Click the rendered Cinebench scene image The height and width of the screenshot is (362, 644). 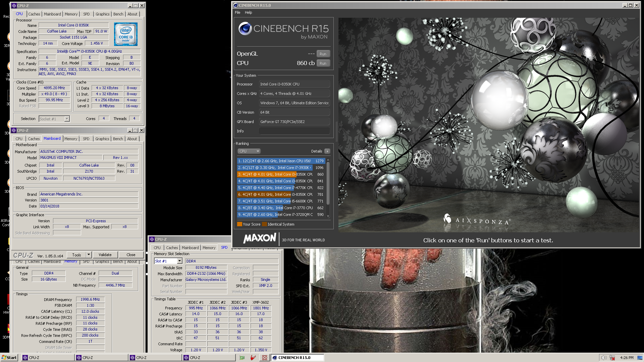pyautogui.click(x=489, y=125)
